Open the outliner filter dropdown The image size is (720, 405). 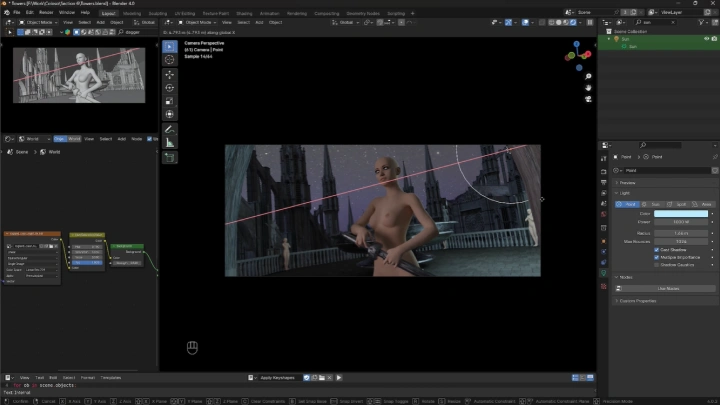click(x=703, y=22)
